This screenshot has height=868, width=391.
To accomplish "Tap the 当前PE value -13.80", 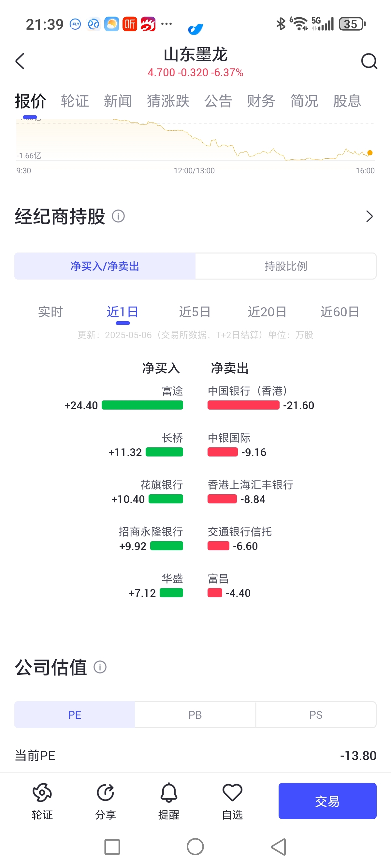I will tap(358, 756).
